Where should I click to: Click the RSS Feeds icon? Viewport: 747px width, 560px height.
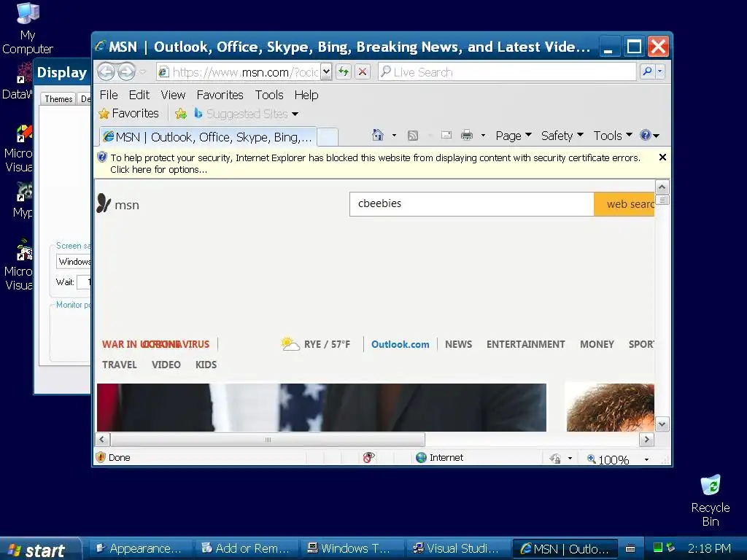(413, 136)
